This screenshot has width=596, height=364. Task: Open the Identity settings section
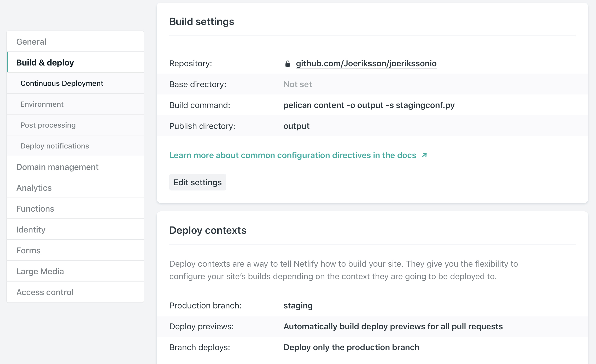pos(31,229)
